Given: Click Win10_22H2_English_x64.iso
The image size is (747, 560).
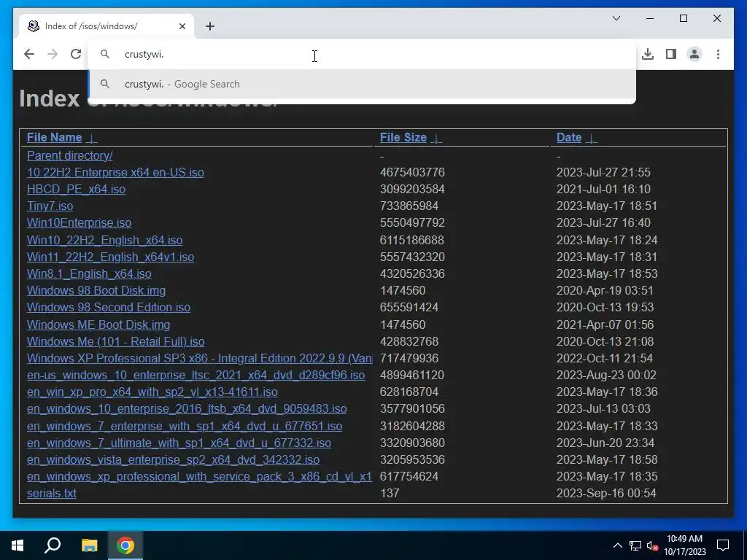Looking at the screenshot, I should pos(104,240).
